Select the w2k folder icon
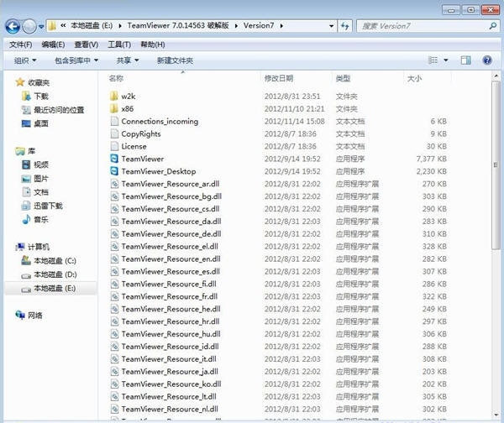504x423 pixels. pos(114,96)
